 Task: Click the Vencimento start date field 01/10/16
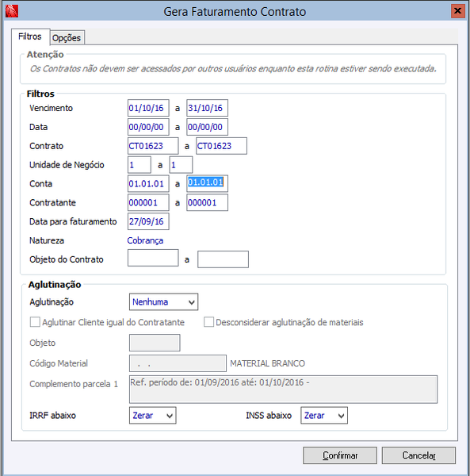148,108
